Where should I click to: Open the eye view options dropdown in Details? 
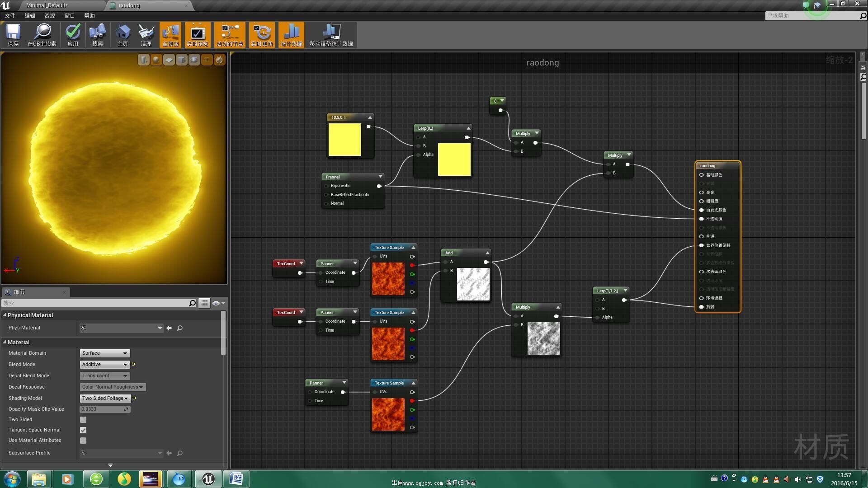218,303
